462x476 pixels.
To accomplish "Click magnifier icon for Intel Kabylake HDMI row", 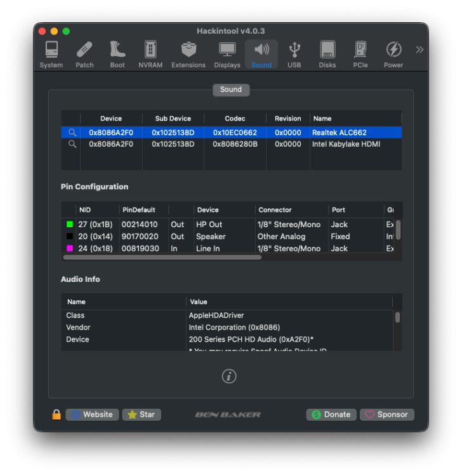I will [x=72, y=144].
